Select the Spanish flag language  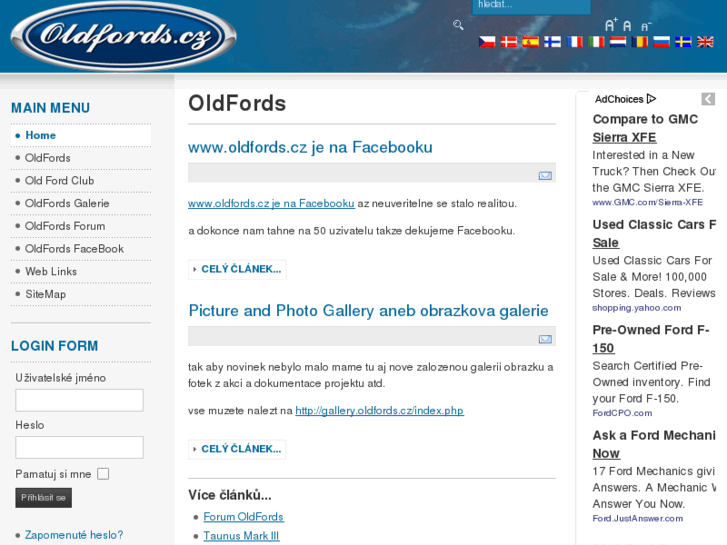pos(530,42)
